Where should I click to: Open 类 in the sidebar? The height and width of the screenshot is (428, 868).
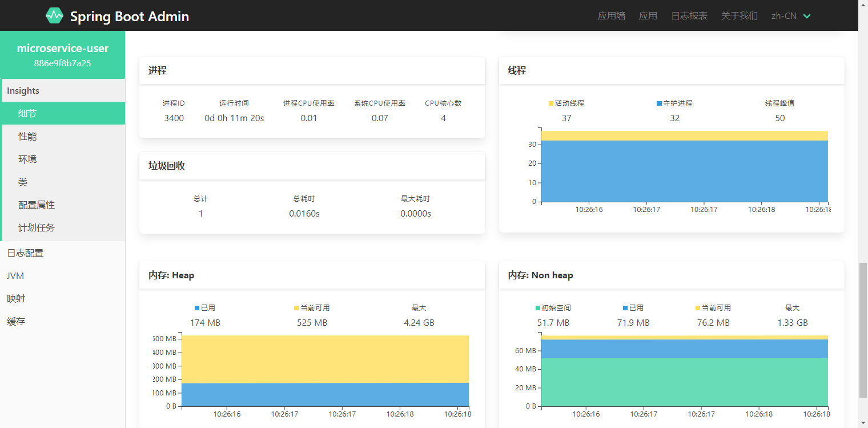(63, 182)
